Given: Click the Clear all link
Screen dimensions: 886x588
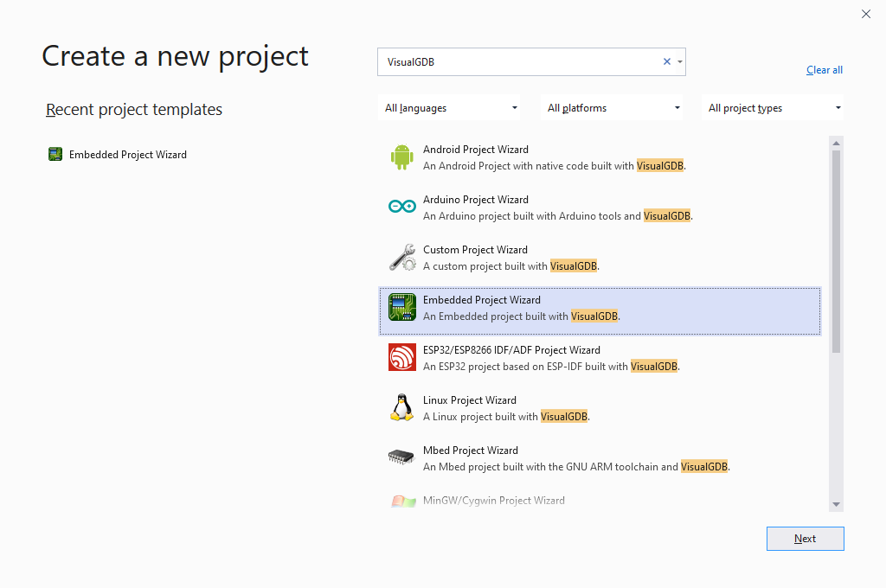Looking at the screenshot, I should [824, 70].
